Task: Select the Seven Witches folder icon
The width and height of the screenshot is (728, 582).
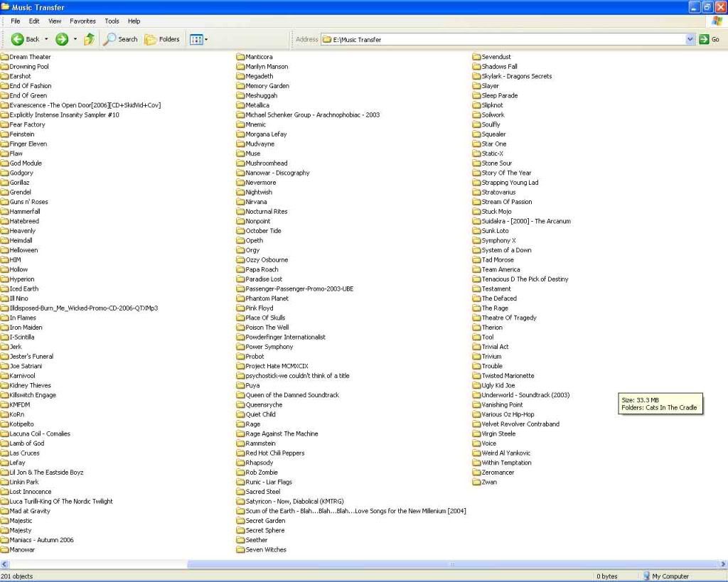Action: point(240,549)
